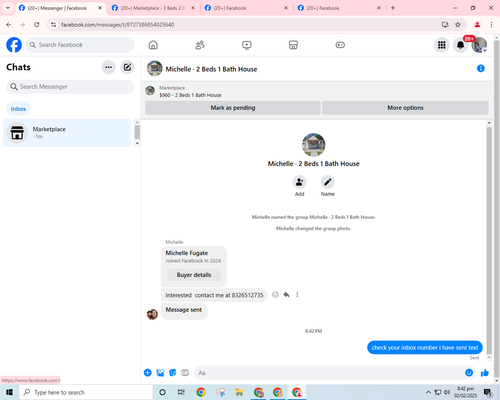Open the tab search dropdown arrow
The height and width of the screenshot is (400, 500).
pos(8,8)
